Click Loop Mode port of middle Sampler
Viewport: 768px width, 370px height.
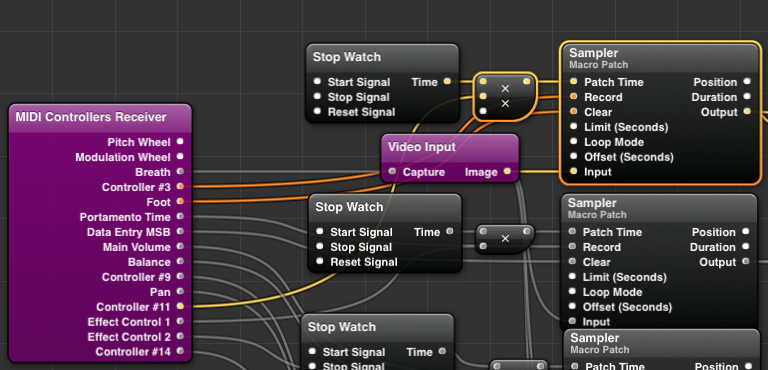click(572, 292)
